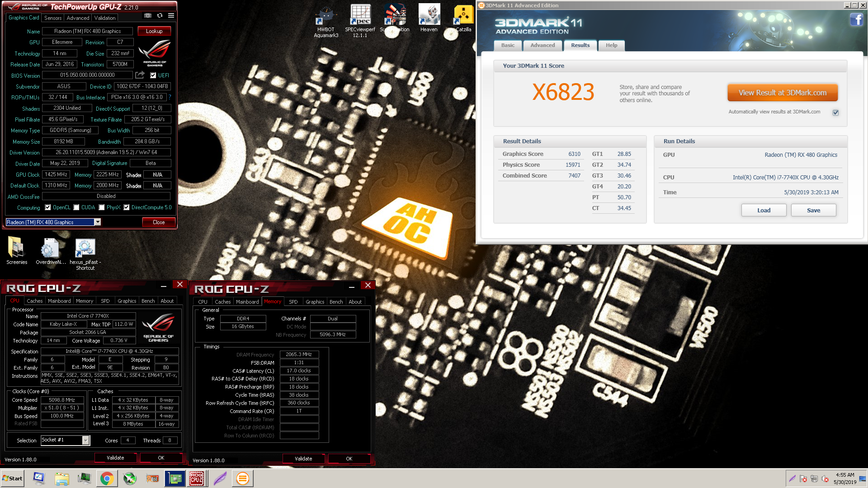868x488 pixels.
Task: Toggle the DirectCompute 5.0 checkbox
Action: 127,207
